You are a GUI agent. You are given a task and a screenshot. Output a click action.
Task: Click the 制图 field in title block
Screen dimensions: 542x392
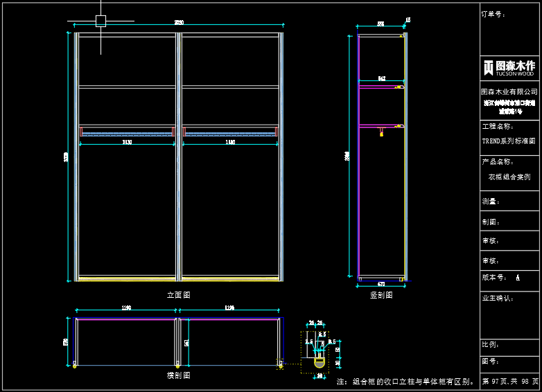pyautogui.click(x=491, y=222)
